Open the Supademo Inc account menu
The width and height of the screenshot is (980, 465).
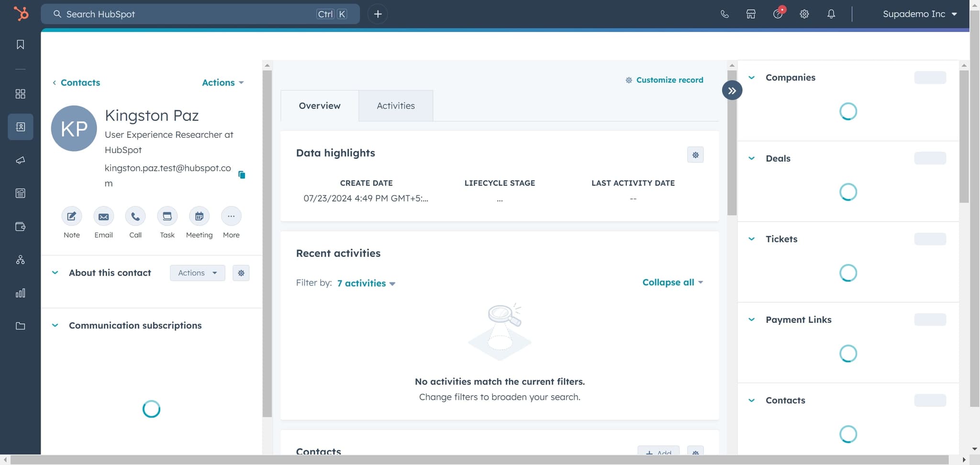[919, 14]
